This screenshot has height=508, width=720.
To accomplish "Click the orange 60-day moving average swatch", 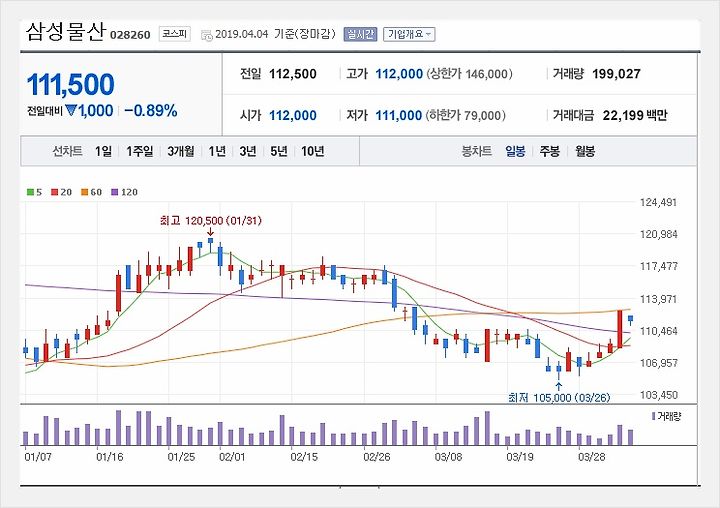I will coord(84,192).
